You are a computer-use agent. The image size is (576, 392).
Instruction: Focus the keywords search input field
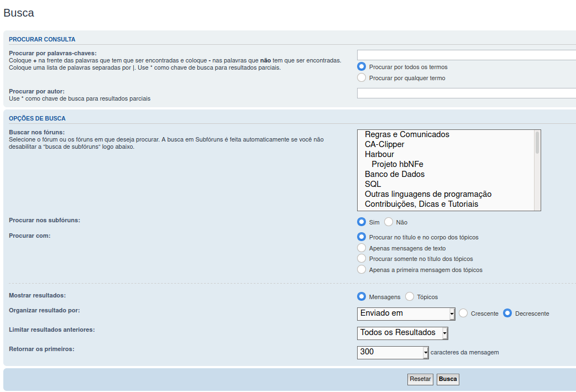pos(466,55)
